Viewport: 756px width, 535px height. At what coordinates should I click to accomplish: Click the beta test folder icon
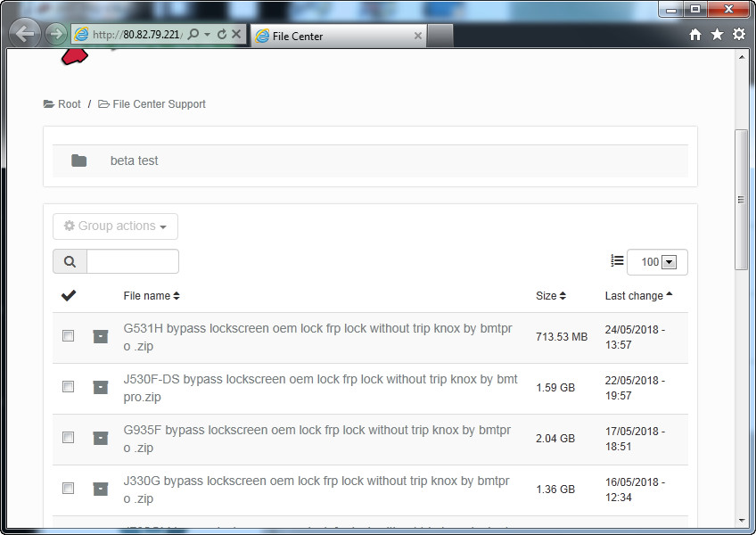point(78,160)
